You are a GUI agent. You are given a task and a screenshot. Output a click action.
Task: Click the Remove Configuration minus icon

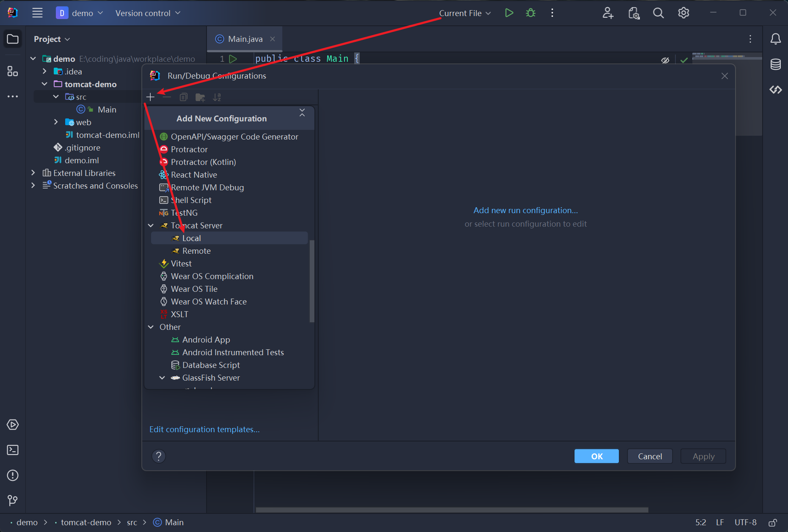167,97
